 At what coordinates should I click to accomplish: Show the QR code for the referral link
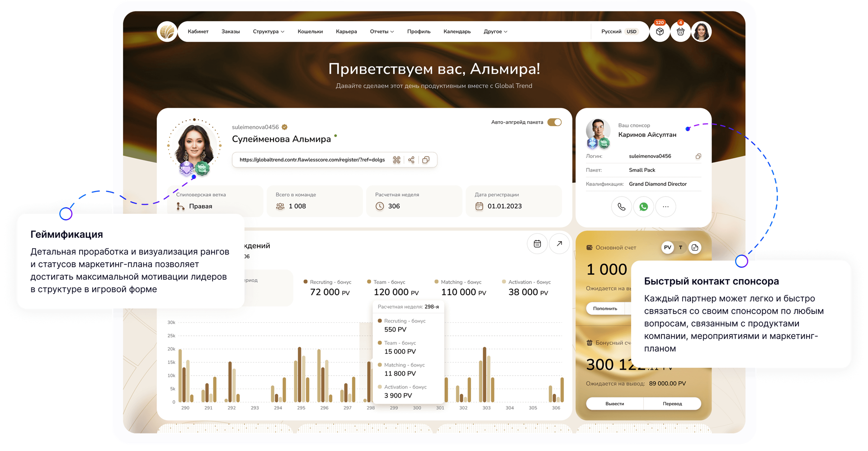click(x=396, y=160)
